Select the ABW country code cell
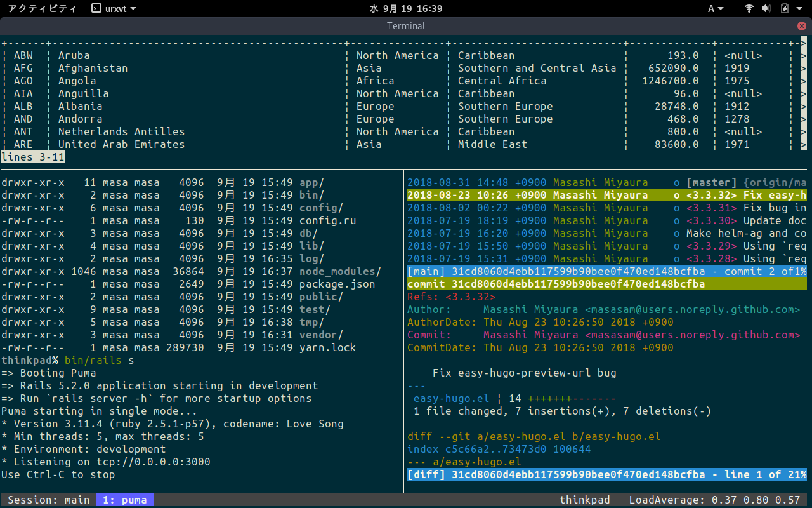This screenshot has width=812, height=508. pyautogui.click(x=23, y=55)
